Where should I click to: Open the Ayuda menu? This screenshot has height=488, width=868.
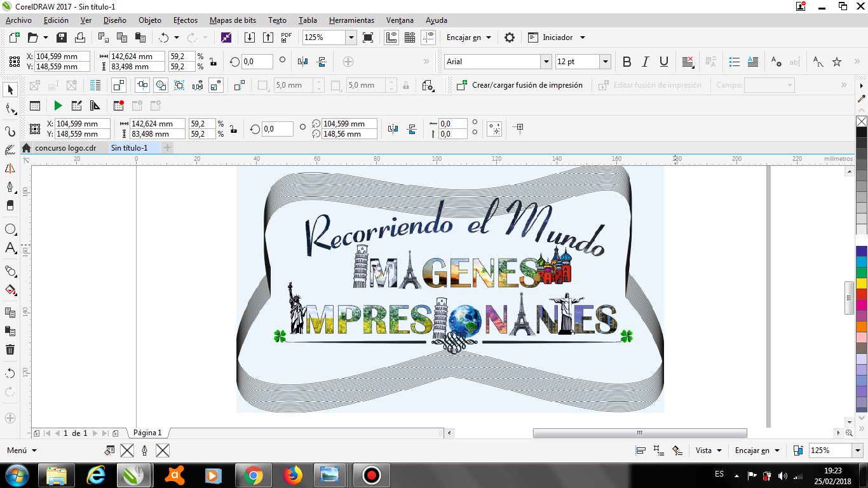437,20
